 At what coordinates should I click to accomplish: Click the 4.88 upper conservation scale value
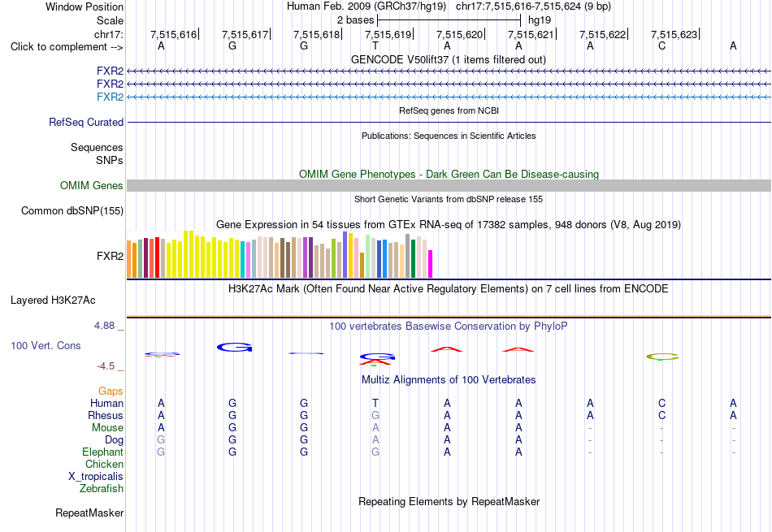104,326
